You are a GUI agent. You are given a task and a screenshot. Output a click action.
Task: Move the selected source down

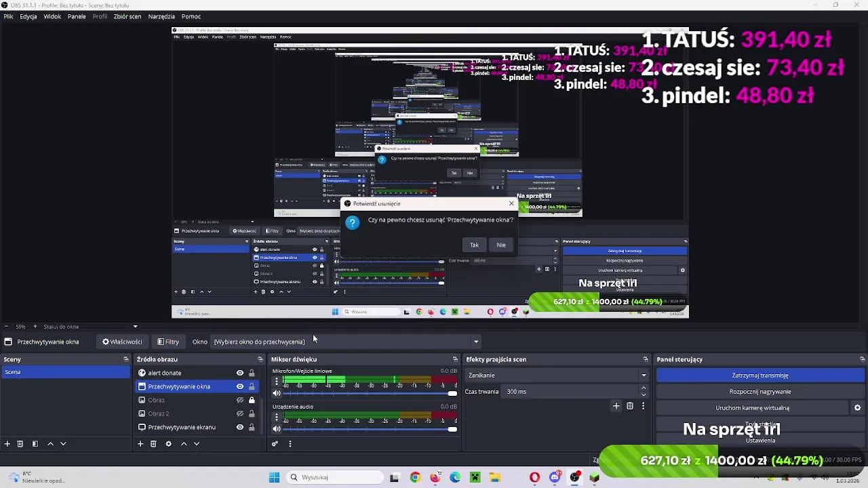[197, 444]
